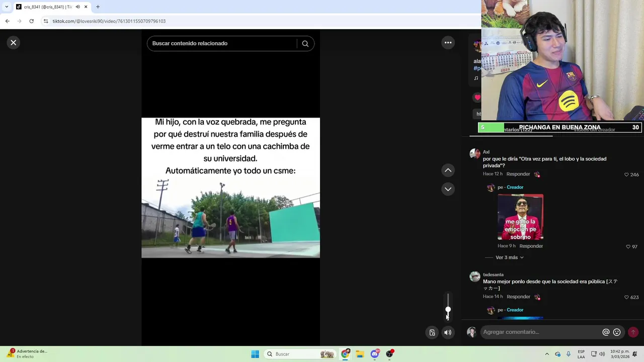Click the sticker icon next to Axl's Responder

pos(537,174)
